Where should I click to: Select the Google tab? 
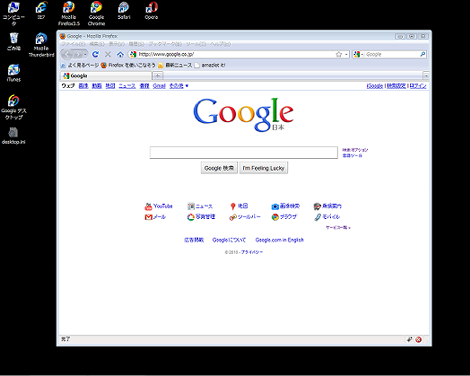click(106, 76)
